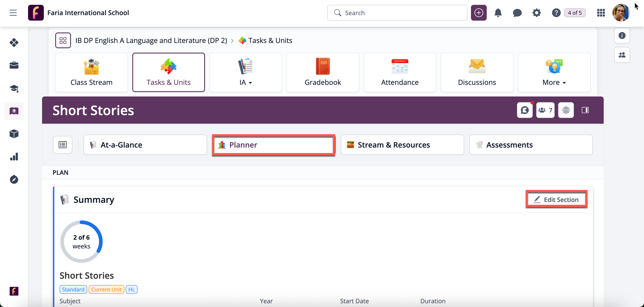Screen dimensions: 644x307
Task: Toggle the hamburger navigation menu
Action: (13, 13)
